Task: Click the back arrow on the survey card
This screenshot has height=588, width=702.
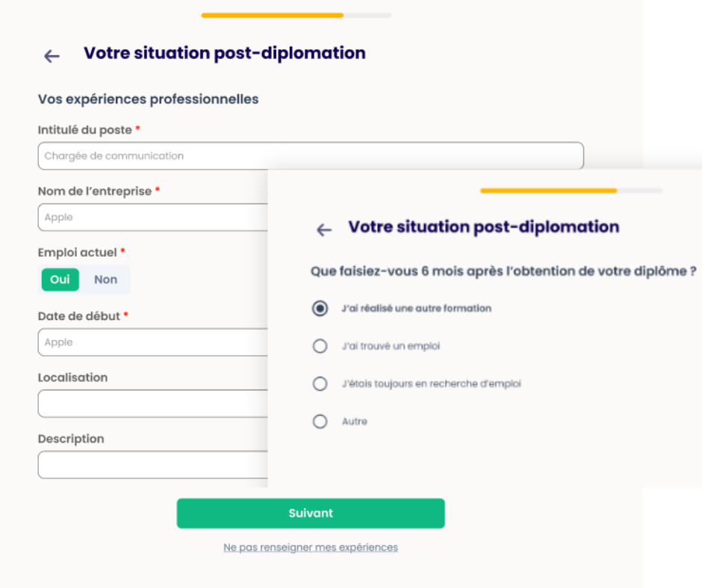Action: 324,230
